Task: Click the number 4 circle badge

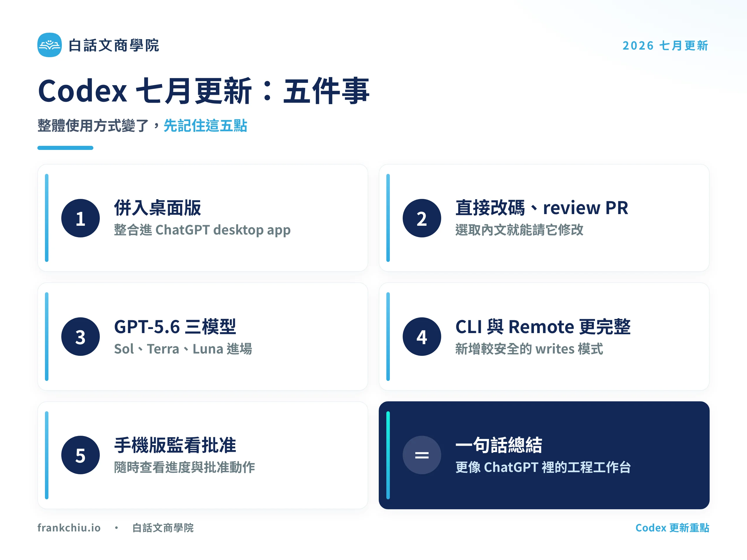Action: [422, 337]
